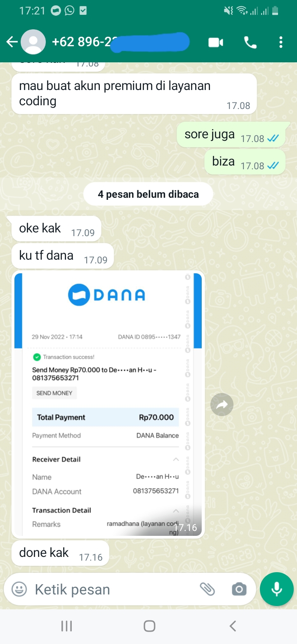The width and height of the screenshot is (297, 644).
Task: Open the three-dot more options menu
Action: [281, 42]
